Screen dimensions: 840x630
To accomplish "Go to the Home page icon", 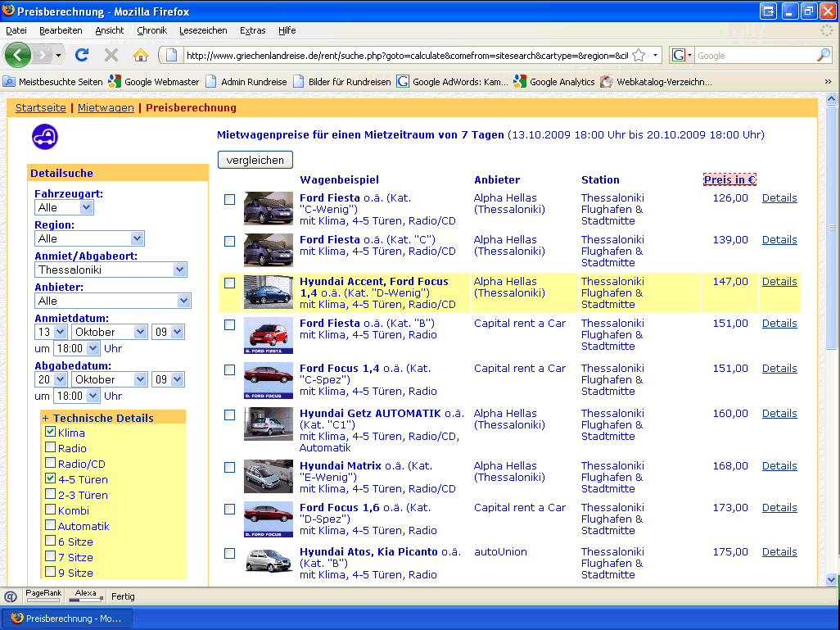I will coord(140,55).
